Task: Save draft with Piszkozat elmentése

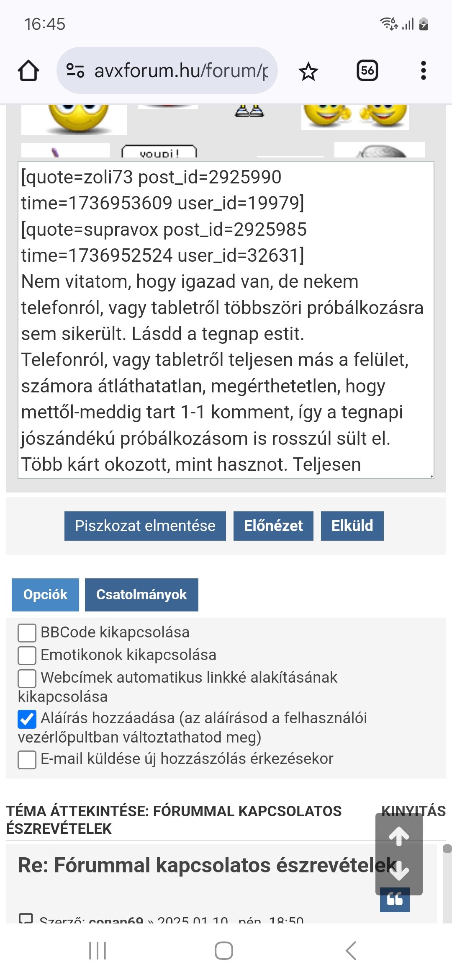Action: pyautogui.click(x=145, y=526)
